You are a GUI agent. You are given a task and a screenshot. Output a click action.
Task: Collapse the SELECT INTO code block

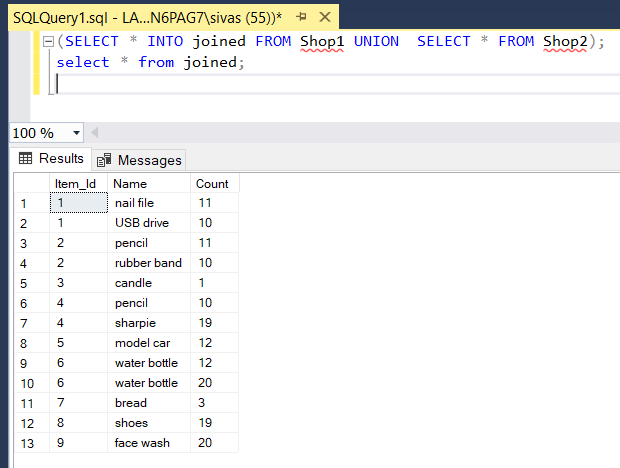coord(47,41)
